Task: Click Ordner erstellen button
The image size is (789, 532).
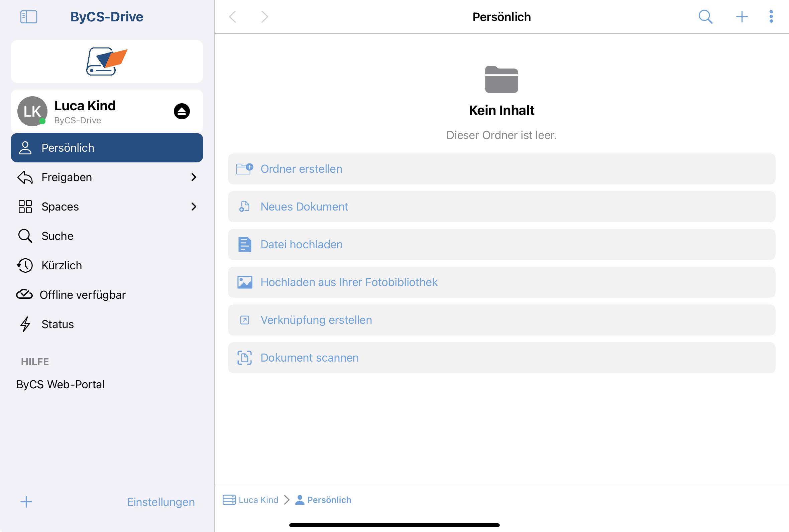Action: 501,169
